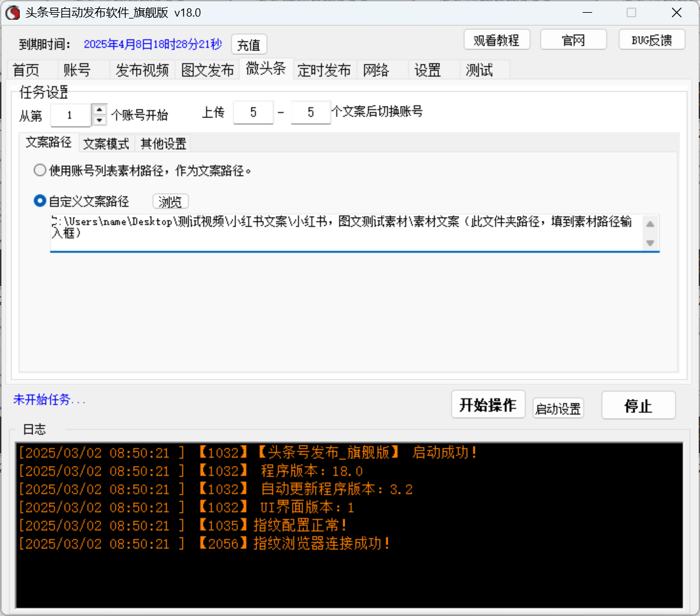The height and width of the screenshot is (616, 700).
Task: Click the 停止 stop button
Action: (638, 405)
